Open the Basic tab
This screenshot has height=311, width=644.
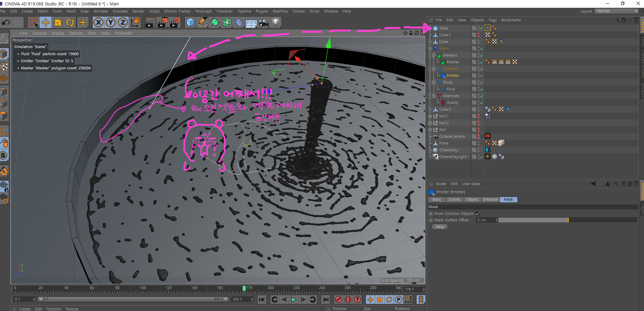point(437,200)
